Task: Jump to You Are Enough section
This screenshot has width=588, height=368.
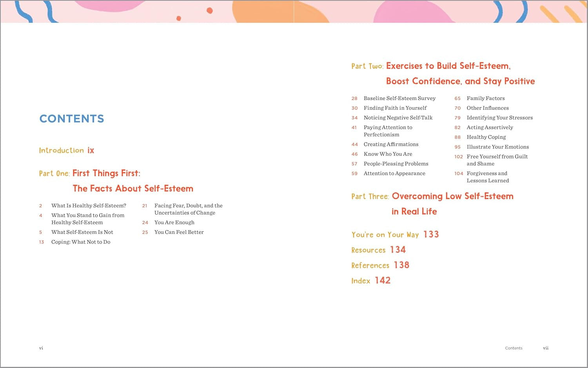Action: [174, 222]
